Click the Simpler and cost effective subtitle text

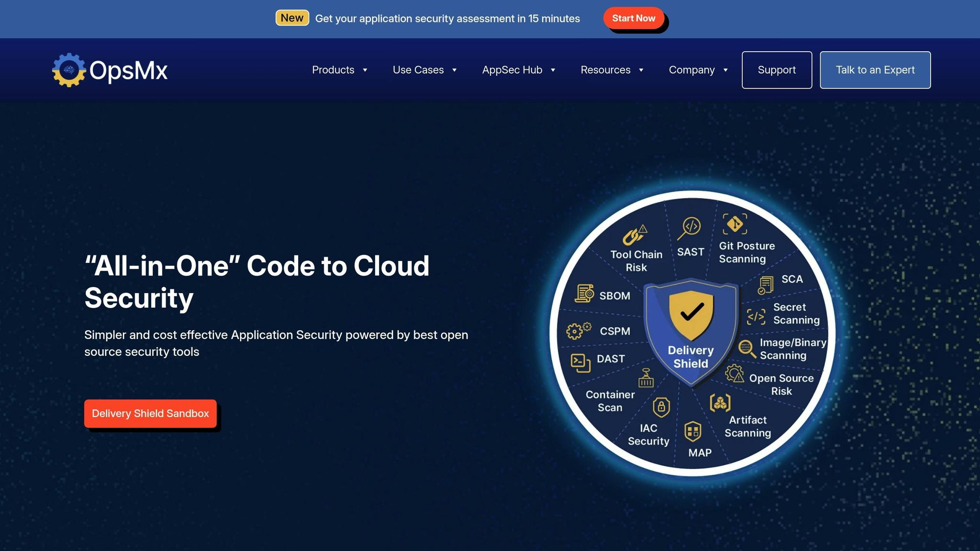point(276,343)
